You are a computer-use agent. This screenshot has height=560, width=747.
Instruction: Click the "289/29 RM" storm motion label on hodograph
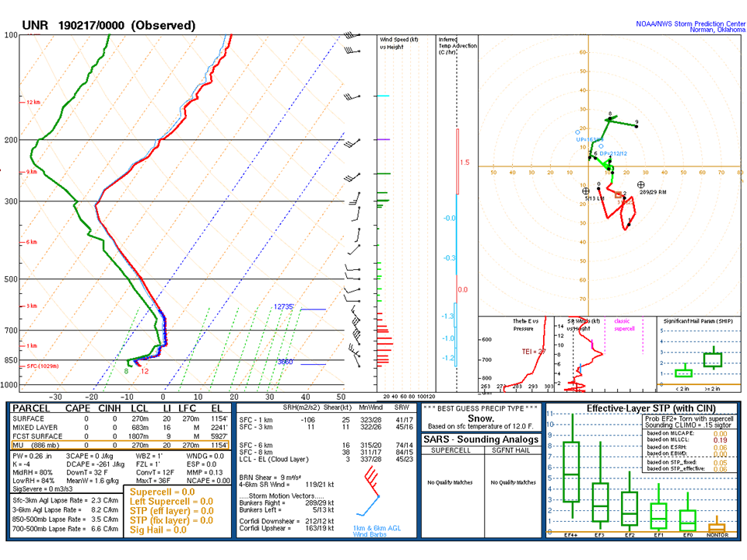pyautogui.click(x=653, y=192)
